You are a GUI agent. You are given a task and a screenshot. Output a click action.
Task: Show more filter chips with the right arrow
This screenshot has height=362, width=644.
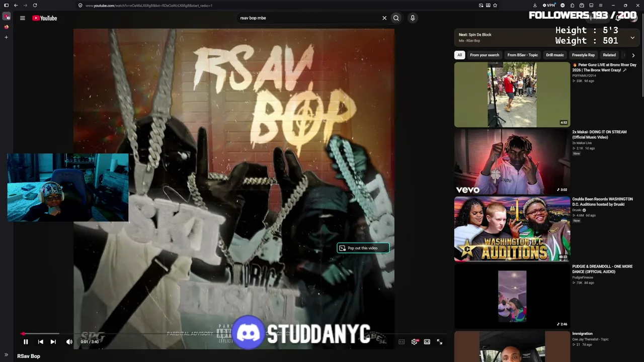(x=633, y=55)
